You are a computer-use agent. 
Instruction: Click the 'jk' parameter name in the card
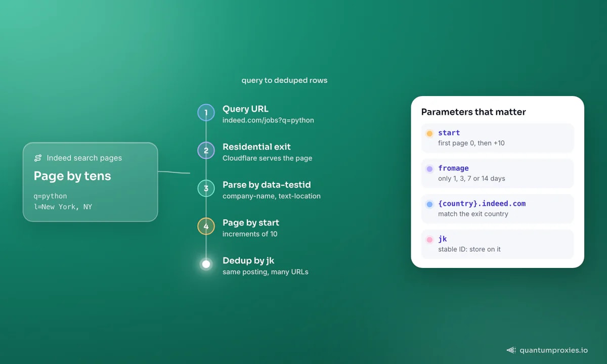point(442,239)
